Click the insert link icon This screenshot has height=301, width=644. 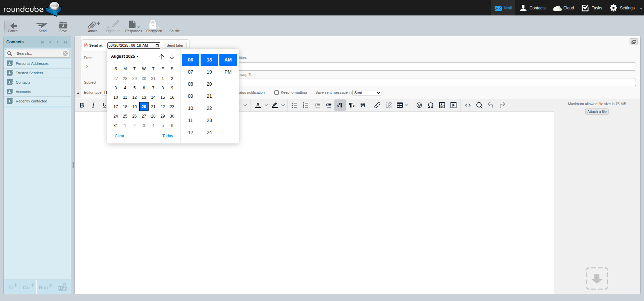point(377,105)
